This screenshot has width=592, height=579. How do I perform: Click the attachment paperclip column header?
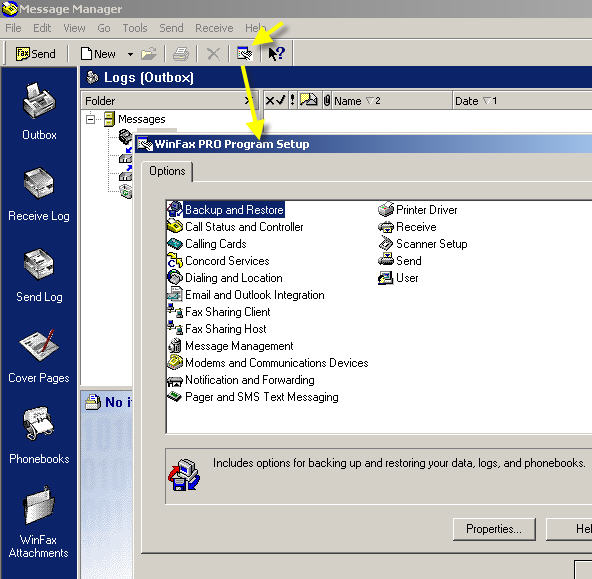coord(327,101)
